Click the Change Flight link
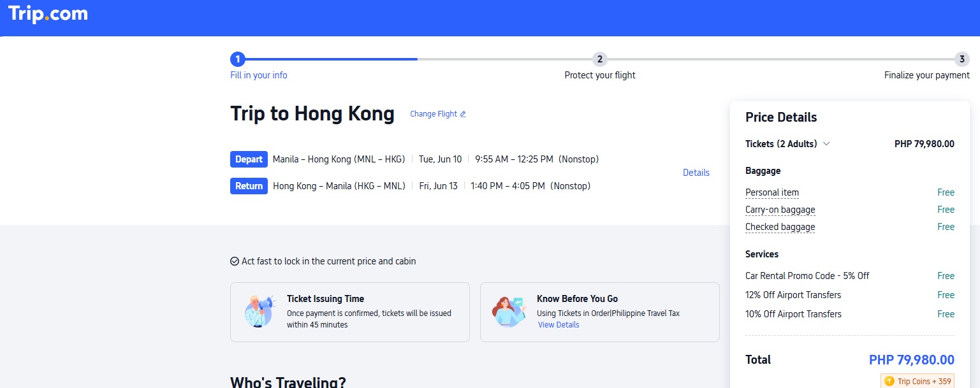Image resolution: width=980 pixels, height=388 pixels. 434,114
